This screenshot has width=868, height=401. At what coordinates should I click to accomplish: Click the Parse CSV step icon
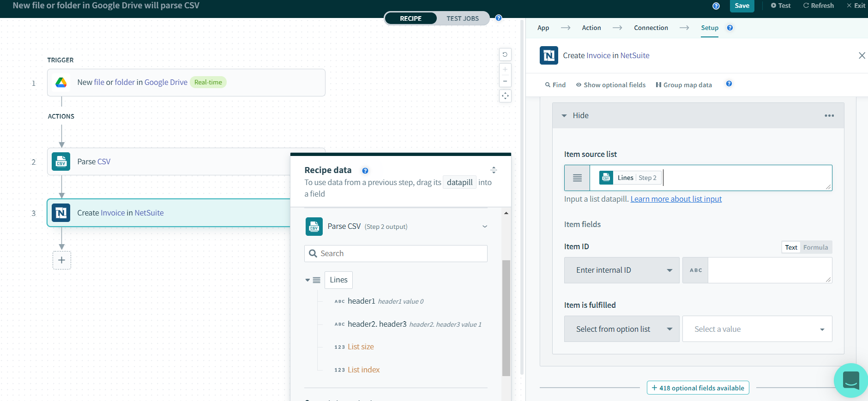(x=61, y=162)
